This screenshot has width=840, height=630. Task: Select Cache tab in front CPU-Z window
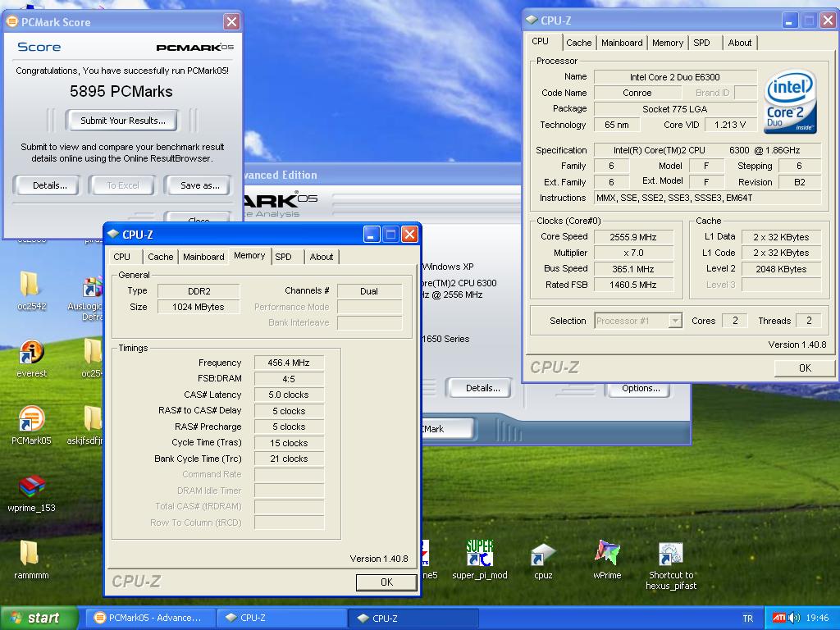[x=160, y=257]
